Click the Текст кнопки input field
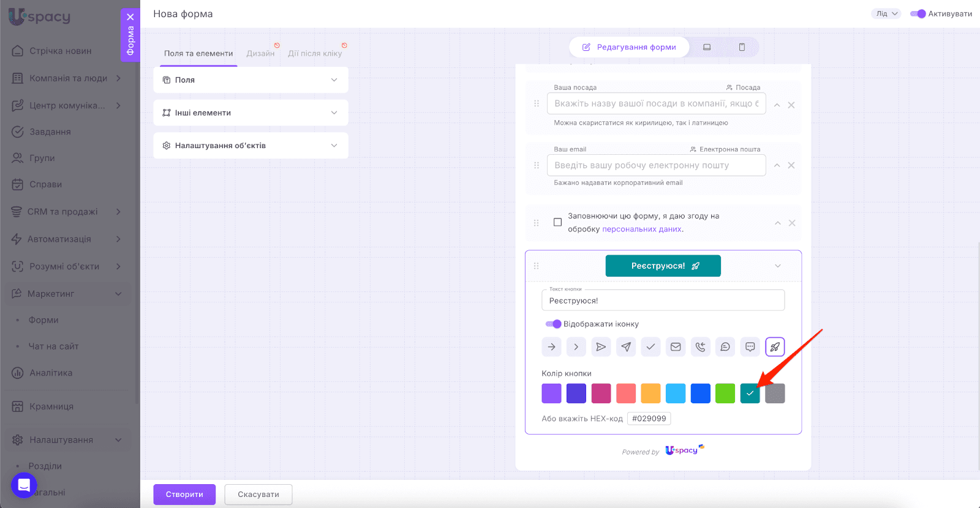Viewport: 980px width, 508px height. pyautogui.click(x=663, y=301)
